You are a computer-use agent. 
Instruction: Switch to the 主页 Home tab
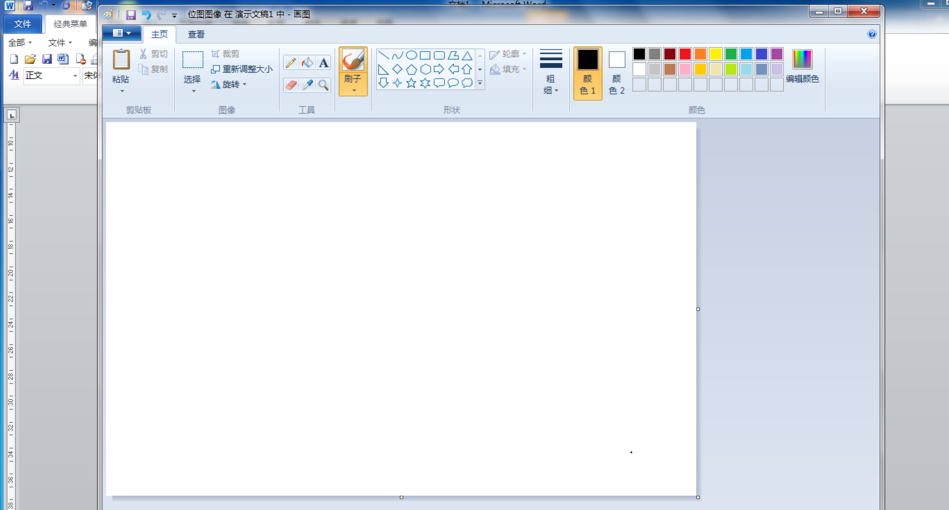[x=160, y=34]
